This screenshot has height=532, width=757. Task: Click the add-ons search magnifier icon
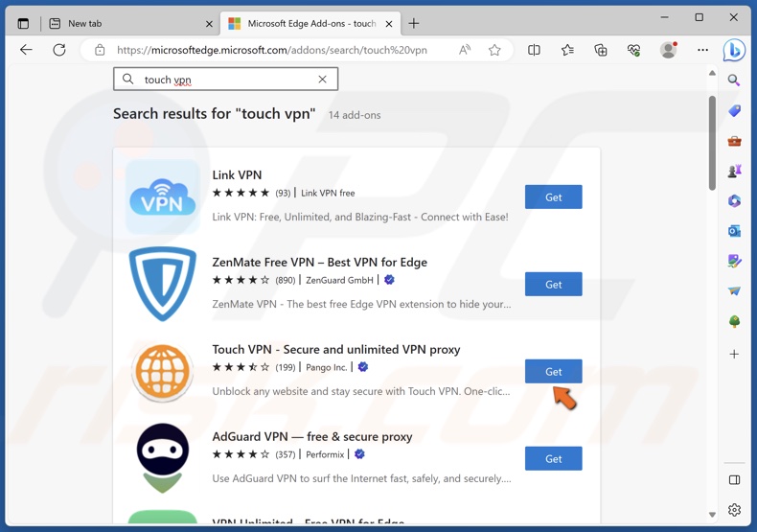128,79
